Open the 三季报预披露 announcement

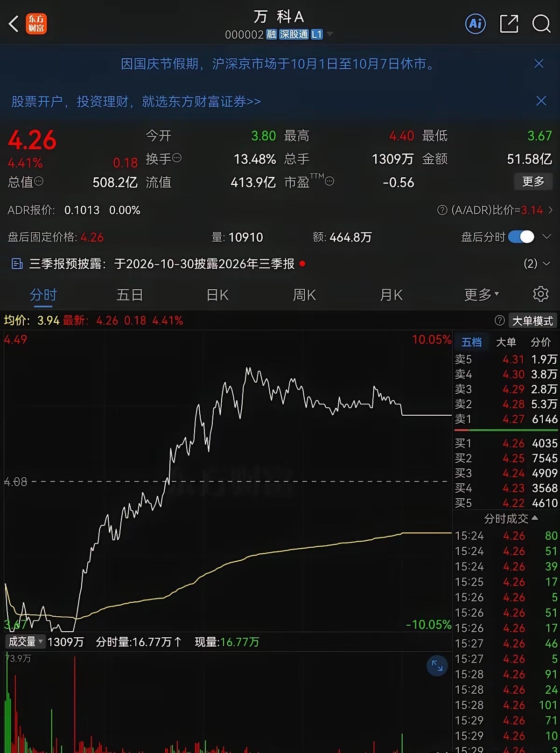(x=161, y=264)
